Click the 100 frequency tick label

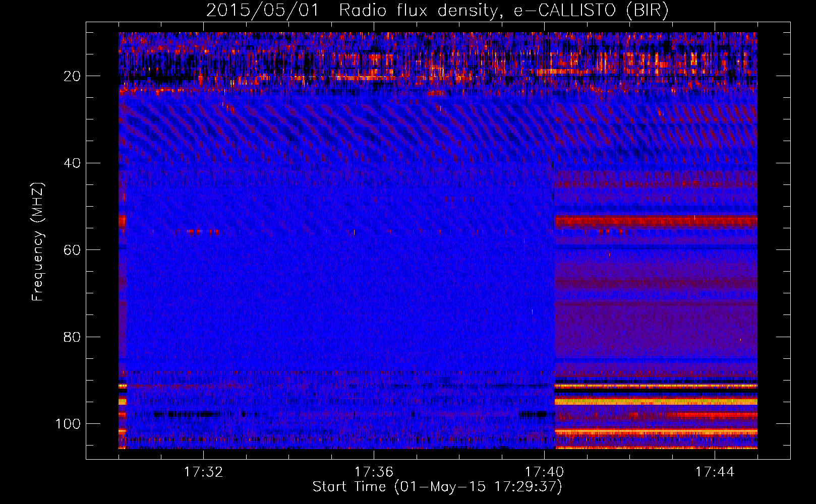click(x=68, y=424)
